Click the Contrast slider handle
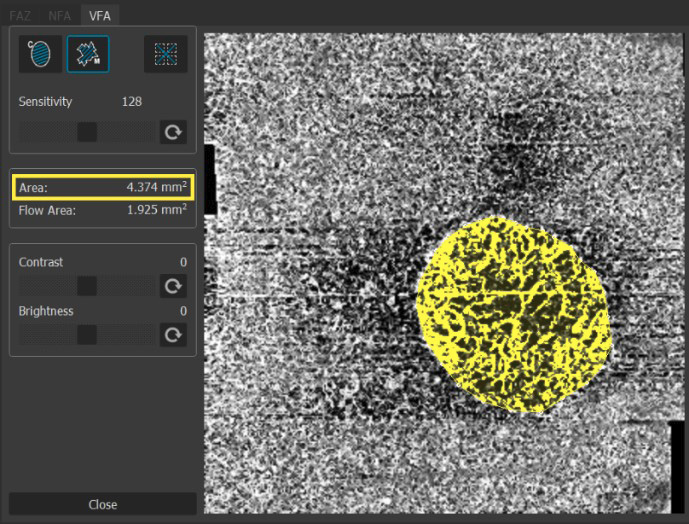This screenshot has width=689, height=524. coord(87,286)
